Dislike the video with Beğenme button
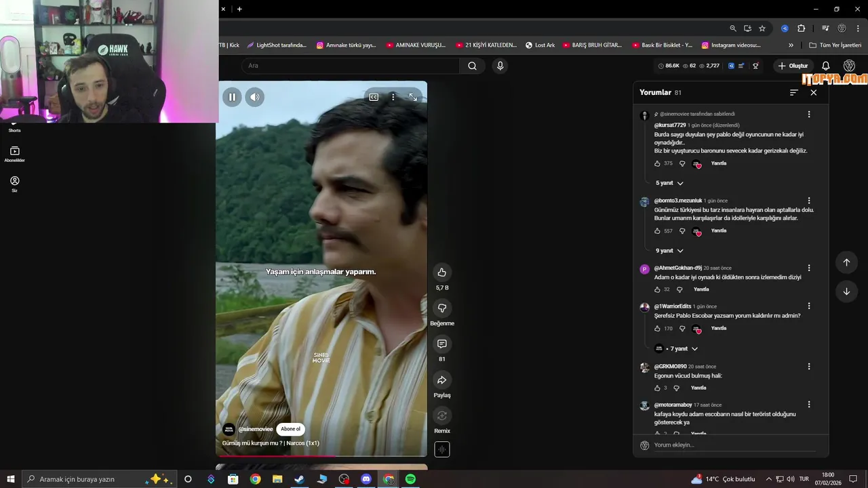Screen dimensions: 868x488 [442, 308]
